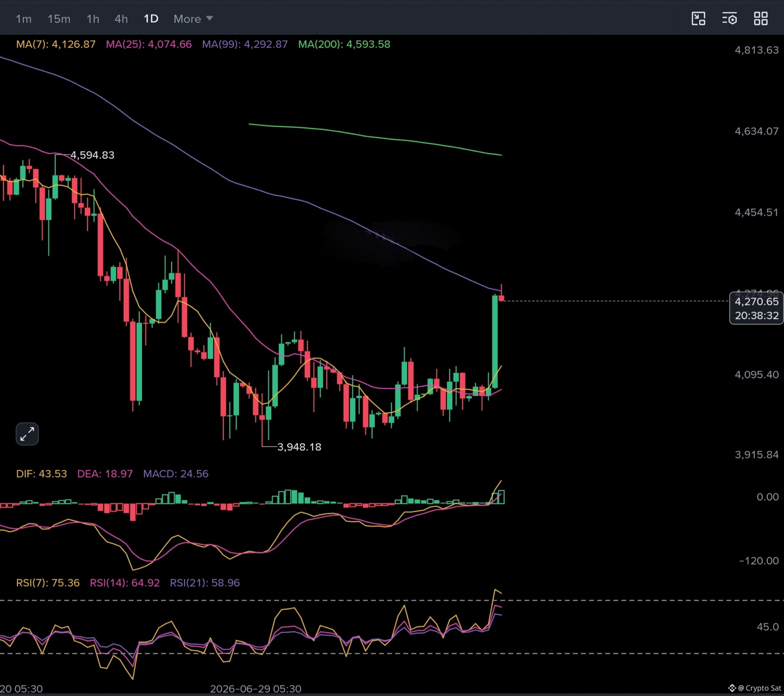
Task: Click the 3,948.18 low price marker
Action: [x=299, y=447]
